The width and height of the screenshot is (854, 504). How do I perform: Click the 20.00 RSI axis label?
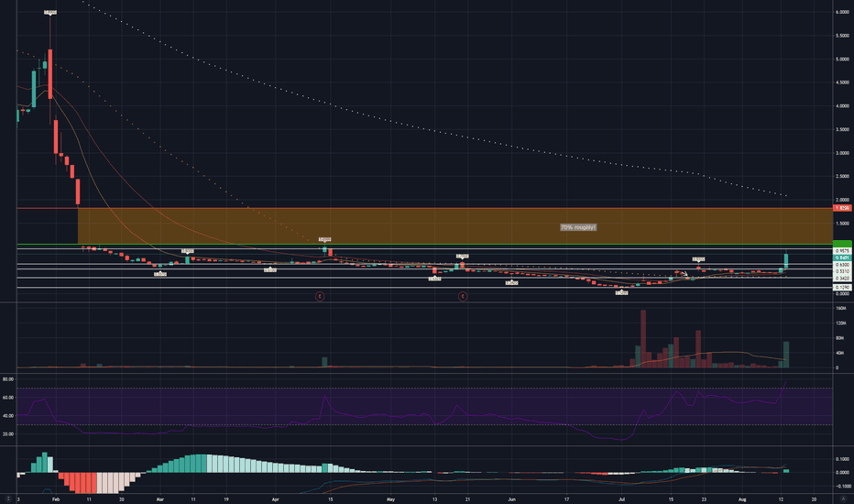[x=8, y=434]
